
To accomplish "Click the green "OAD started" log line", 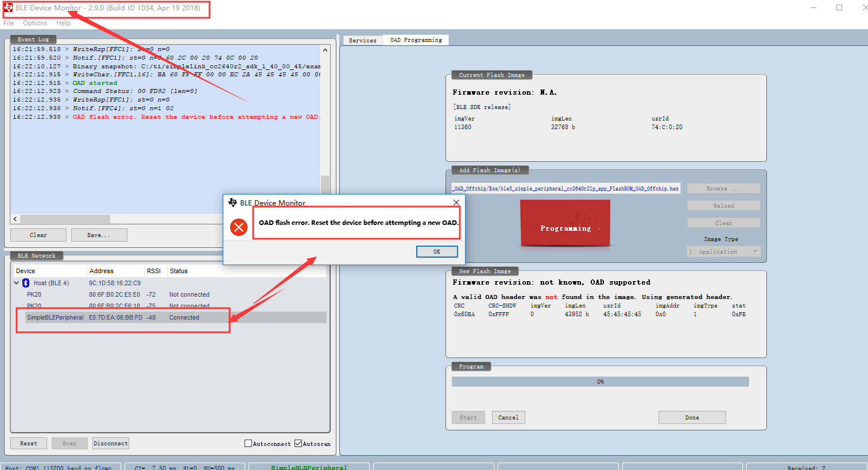I will tap(95, 83).
